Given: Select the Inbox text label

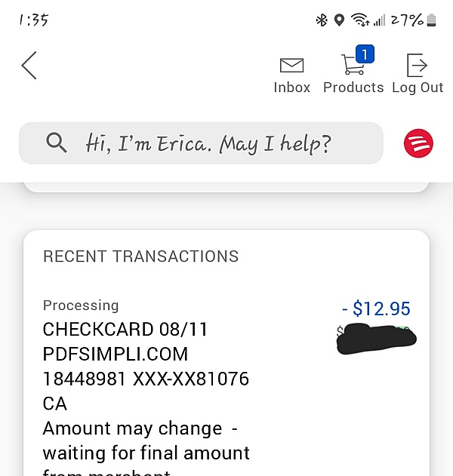Looking at the screenshot, I should pos(291,88).
